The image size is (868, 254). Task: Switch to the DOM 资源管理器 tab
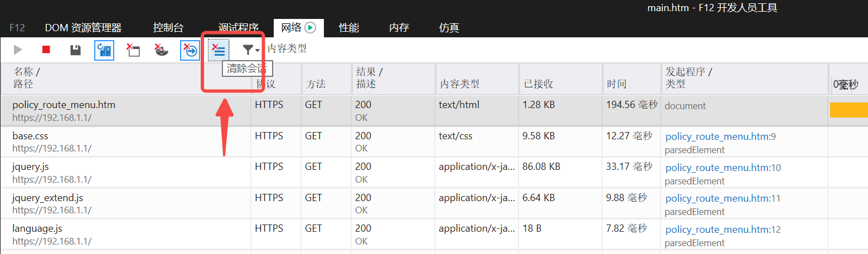pos(83,28)
